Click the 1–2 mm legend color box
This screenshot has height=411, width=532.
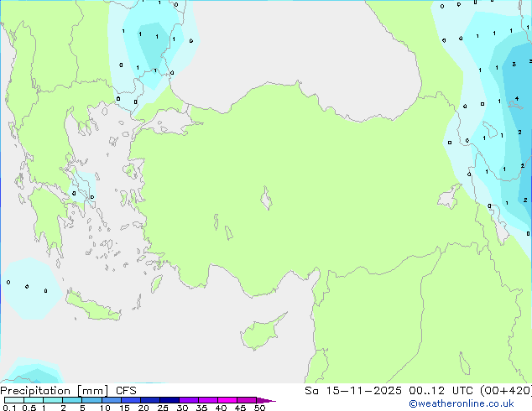point(53,400)
